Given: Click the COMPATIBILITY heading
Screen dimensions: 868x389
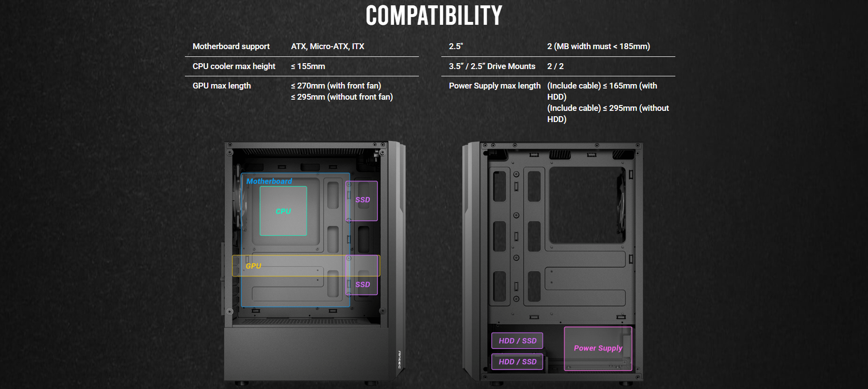Looking at the screenshot, I should (434, 16).
